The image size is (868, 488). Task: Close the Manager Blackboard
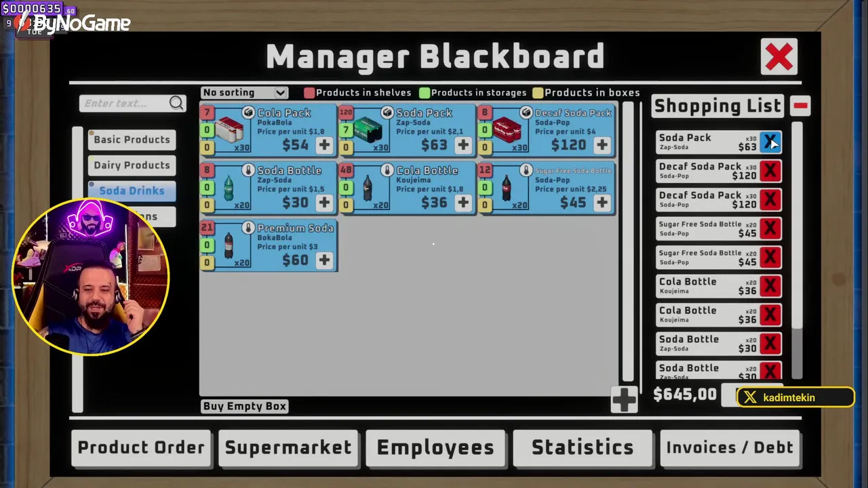pos(778,57)
